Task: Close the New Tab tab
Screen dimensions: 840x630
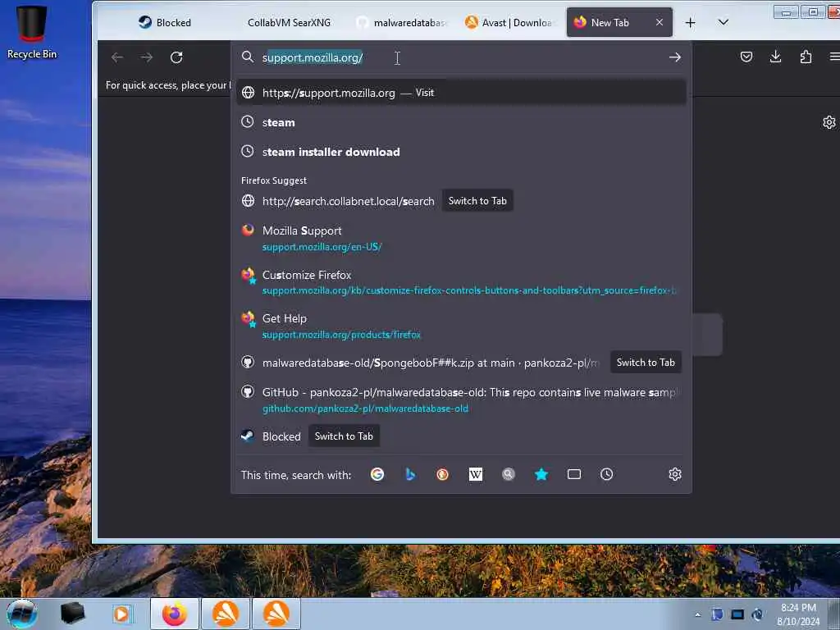Action: (x=660, y=22)
